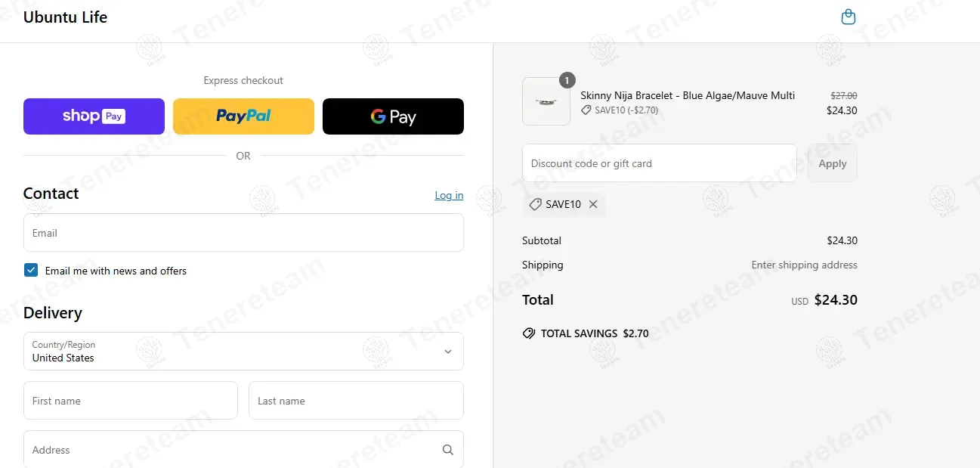Click the Address input field
The height and width of the screenshot is (468, 980).
243,449
